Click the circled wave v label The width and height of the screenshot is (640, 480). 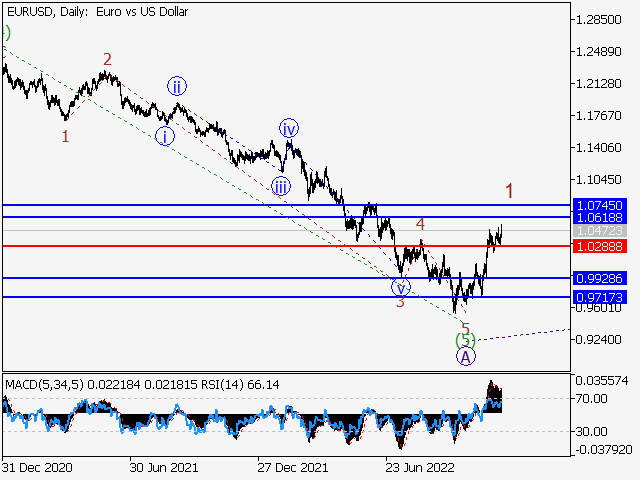[x=401, y=287]
